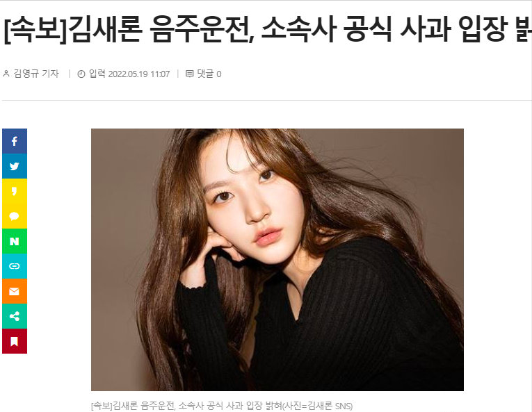Open reporter 김영규 기자 profile
This screenshot has height=412, width=532.
point(36,74)
